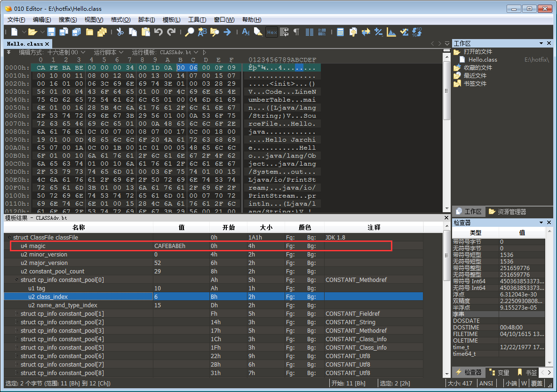
Task: Open the histogram tool icon
Action: pos(391,32)
